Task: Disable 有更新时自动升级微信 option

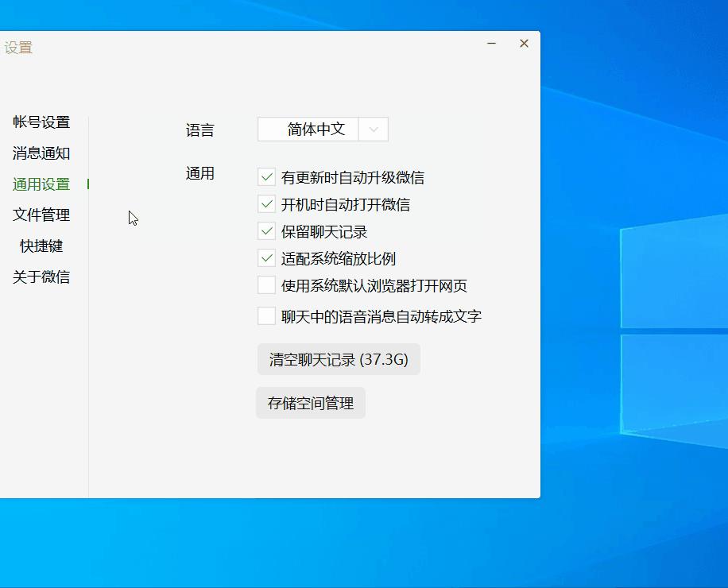Action: click(266, 176)
